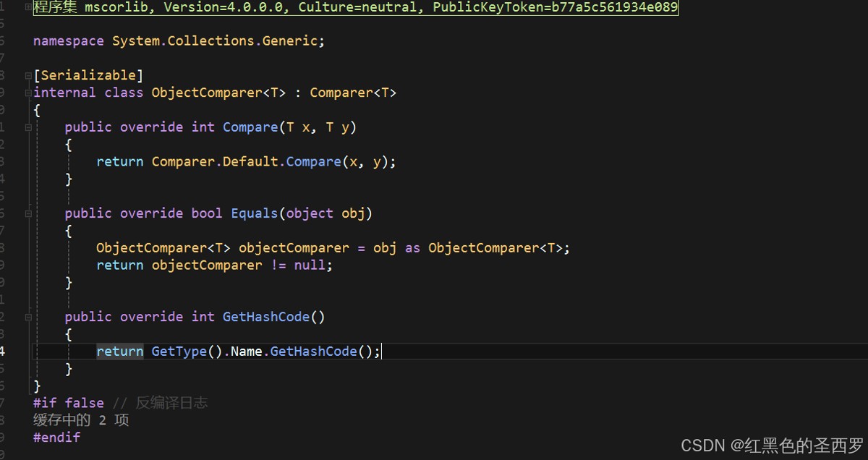Collapse the Equals method fold marker
This screenshot has width=868, height=460.
tap(28, 213)
